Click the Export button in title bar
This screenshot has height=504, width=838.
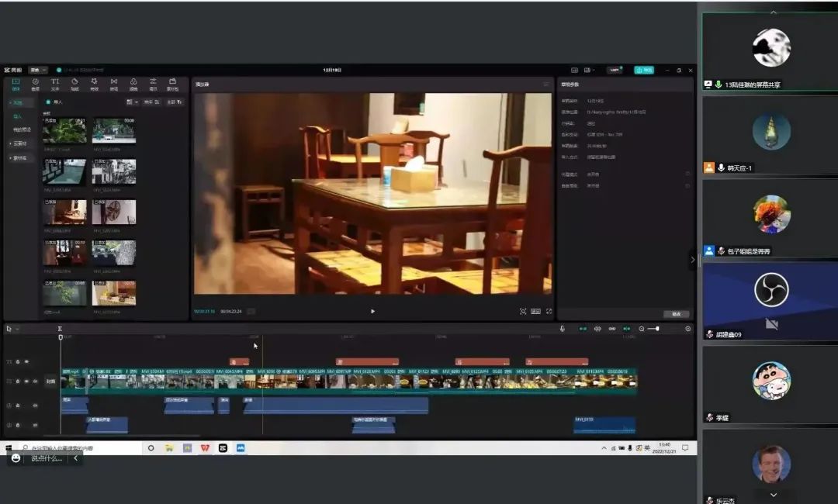[x=643, y=70]
